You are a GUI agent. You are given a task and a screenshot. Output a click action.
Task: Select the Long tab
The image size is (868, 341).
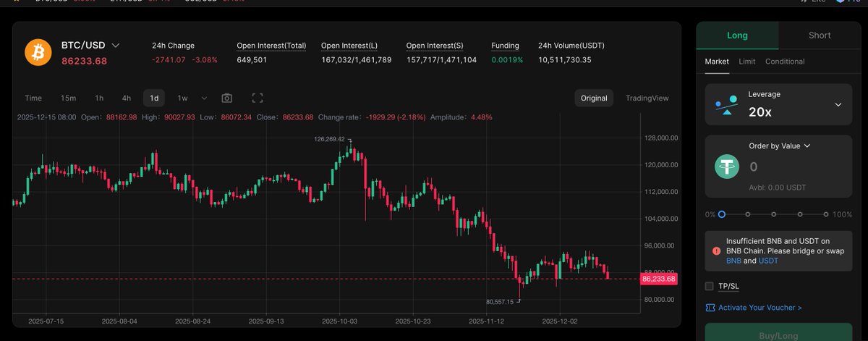(738, 35)
